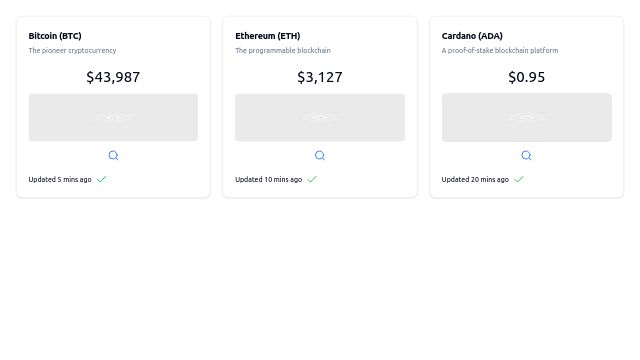Select the Ethereum (ETH) card title

268,36
